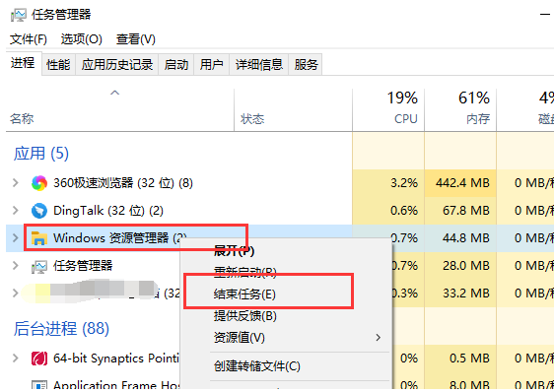Sort by the 内存 column header
Screen dimensions: 555x392
[460, 109]
